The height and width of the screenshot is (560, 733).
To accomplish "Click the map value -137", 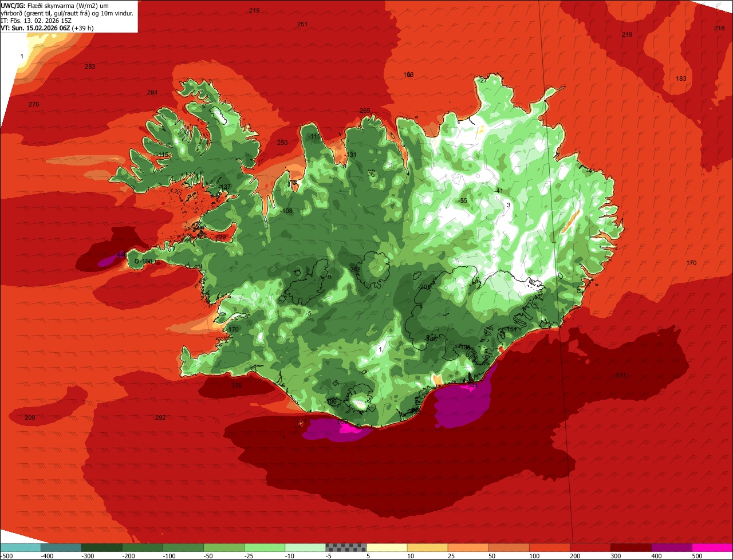I will 224,187.
